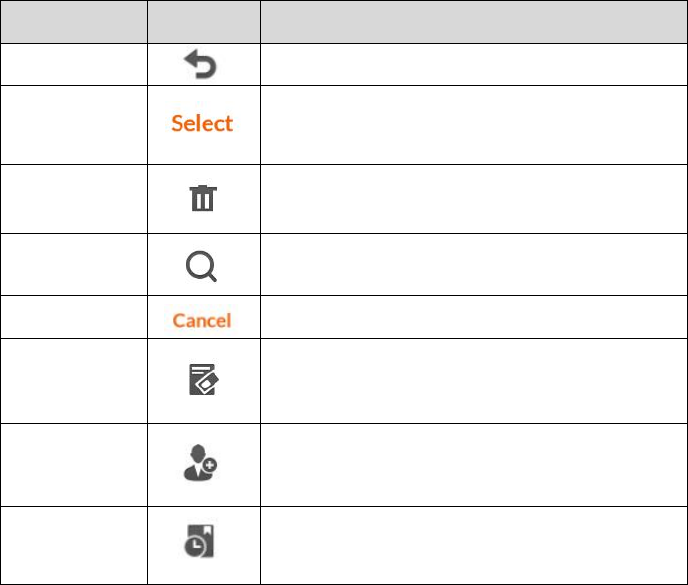Viewport: 688px width, 585px height.
Task: Click the magnifying glass search icon
Action: click(203, 265)
